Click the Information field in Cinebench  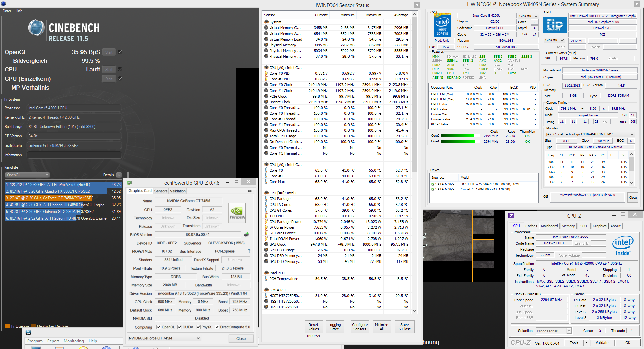tap(74, 155)
